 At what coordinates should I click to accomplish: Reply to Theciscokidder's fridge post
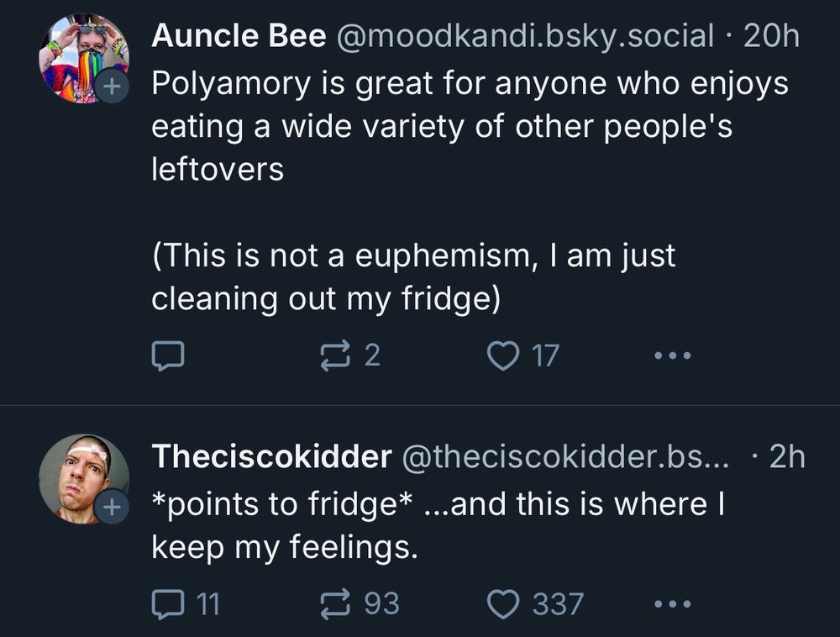tap(167, 603)
